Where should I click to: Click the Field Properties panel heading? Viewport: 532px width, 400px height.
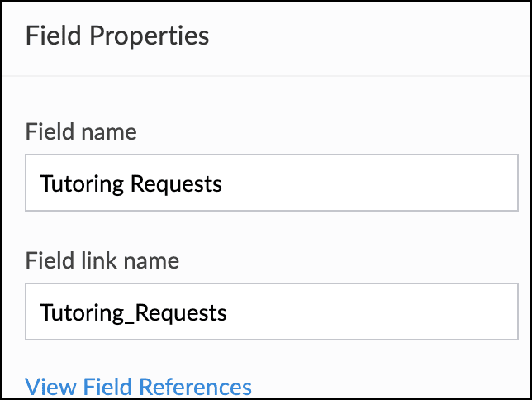point(117,36)
